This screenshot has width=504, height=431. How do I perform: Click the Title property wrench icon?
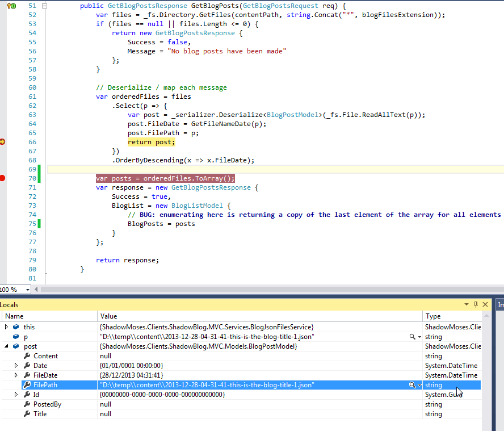(x=27, y=413)
